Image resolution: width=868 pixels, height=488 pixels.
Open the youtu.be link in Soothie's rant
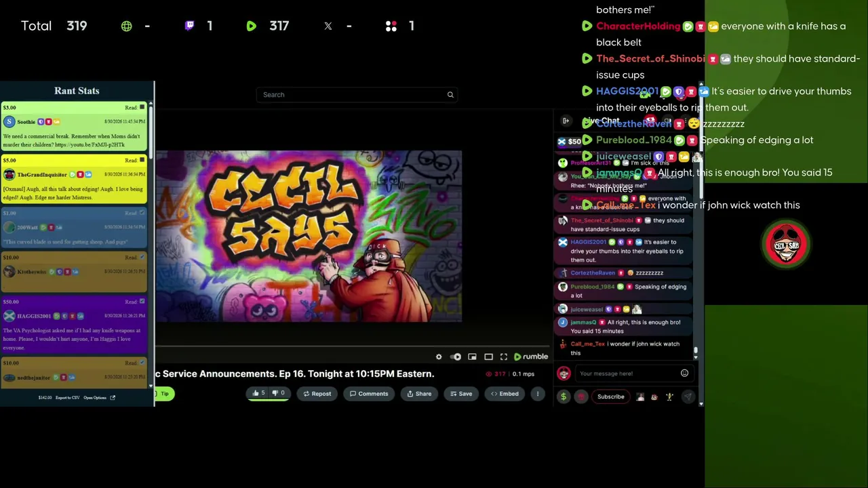[90, 145]
